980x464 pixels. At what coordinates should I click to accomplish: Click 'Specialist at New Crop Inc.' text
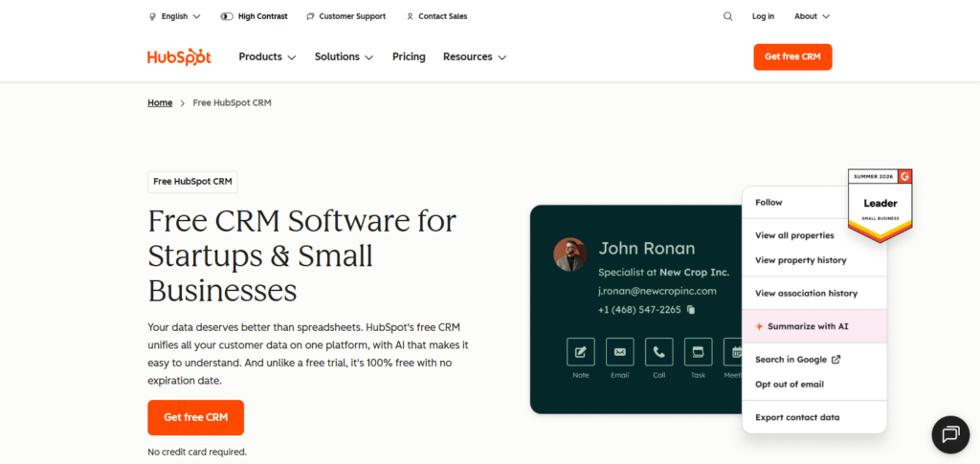[664, 273]
